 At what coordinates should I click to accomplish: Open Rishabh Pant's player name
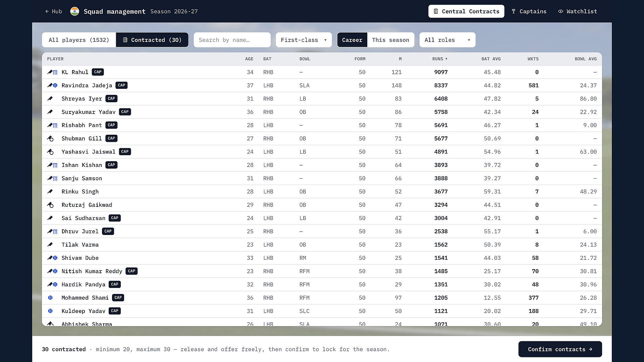(82, 125)
